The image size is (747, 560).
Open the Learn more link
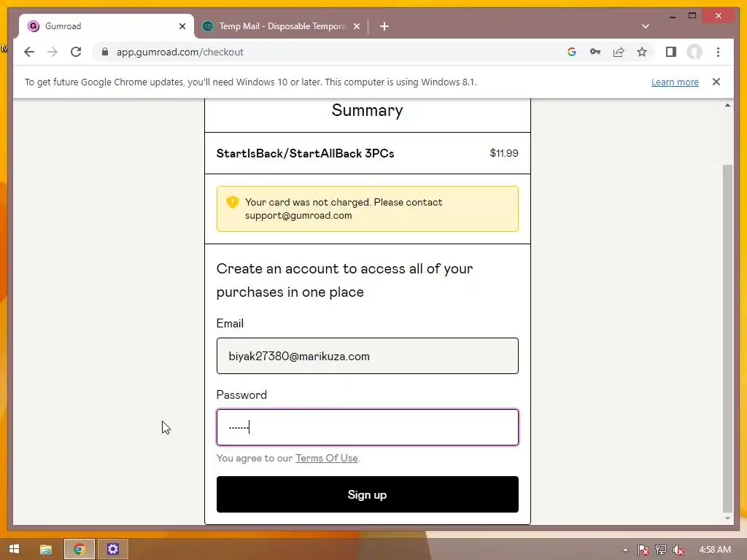point(675,82)
